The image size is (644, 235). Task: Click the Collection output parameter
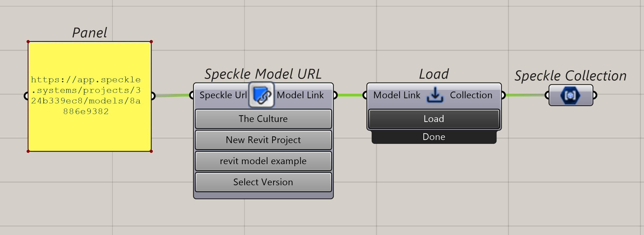pyautogui.click(x=471, y=95)
